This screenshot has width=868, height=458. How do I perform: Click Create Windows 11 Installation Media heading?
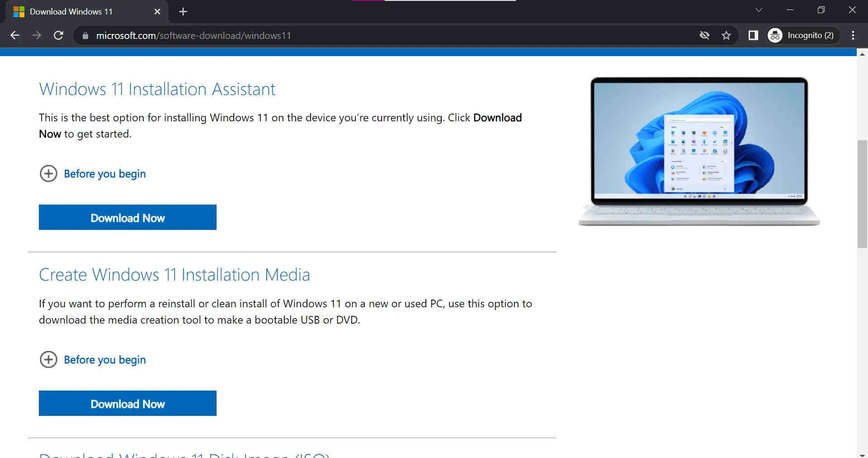click(x=175, y=275)
